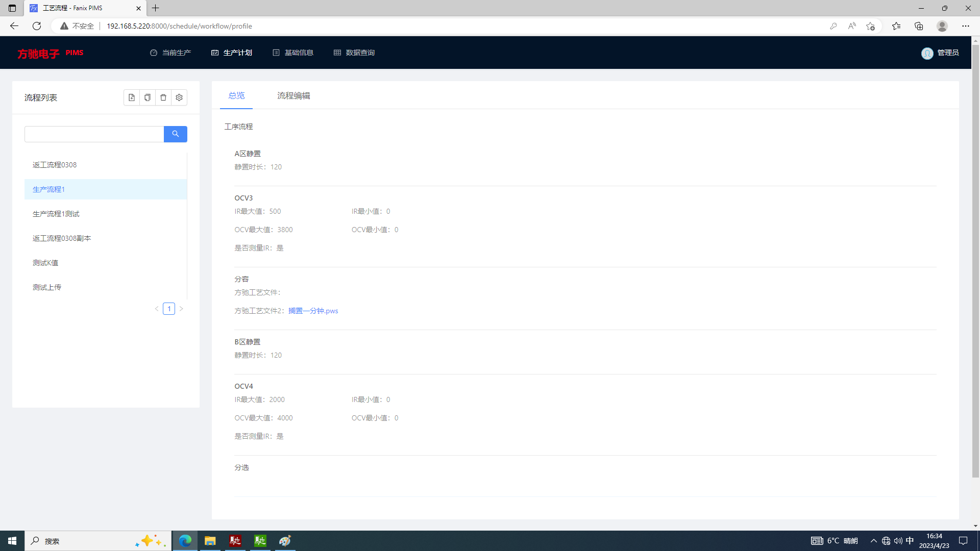Click the weather 6°C 晴朗 widget
Viewport: 980px width, 551px height.
coord(834,541)
